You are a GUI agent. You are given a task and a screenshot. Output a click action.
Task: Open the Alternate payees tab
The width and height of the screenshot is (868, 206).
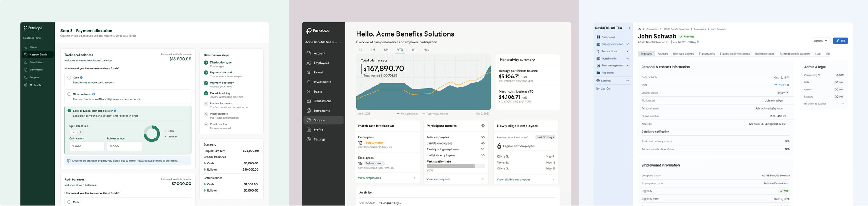[683, 54]
